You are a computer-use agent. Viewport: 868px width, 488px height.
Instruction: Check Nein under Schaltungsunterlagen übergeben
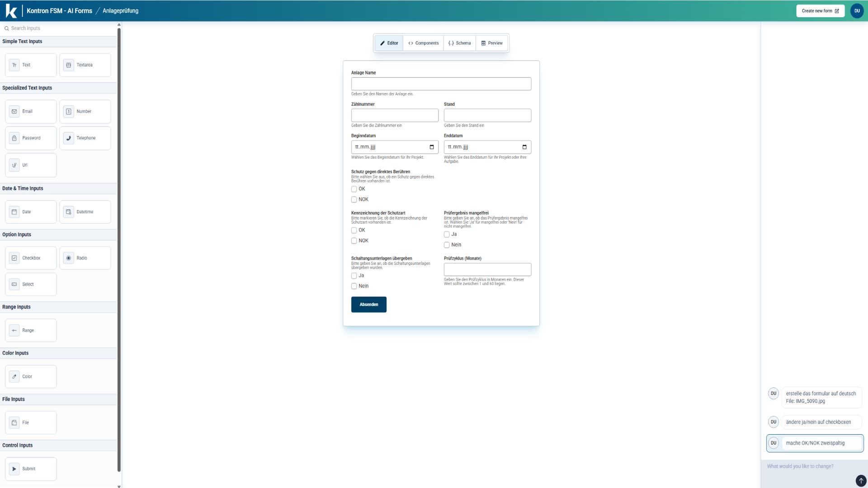point(354,286)
